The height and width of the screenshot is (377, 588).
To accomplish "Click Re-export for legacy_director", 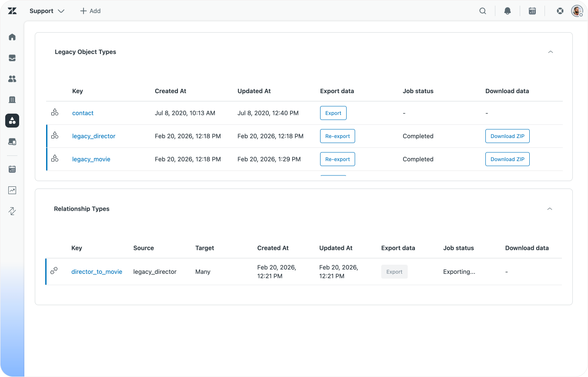I will (x=337, y=136).
